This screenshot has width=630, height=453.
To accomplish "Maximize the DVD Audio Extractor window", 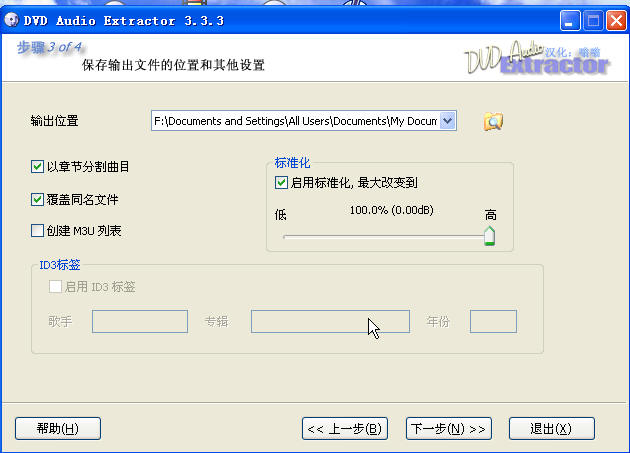I will 593,20.
